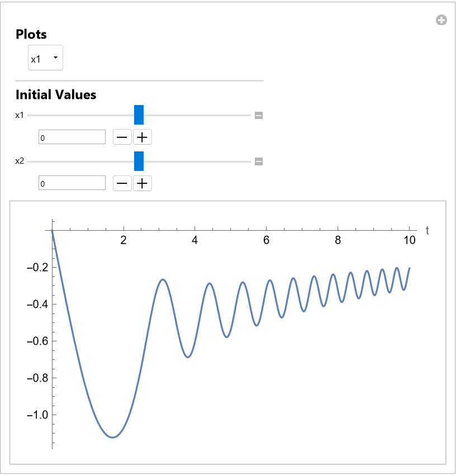Decrease x1 initial value with minus button
This screenshot has width=456, height=476.
(122, 137)
